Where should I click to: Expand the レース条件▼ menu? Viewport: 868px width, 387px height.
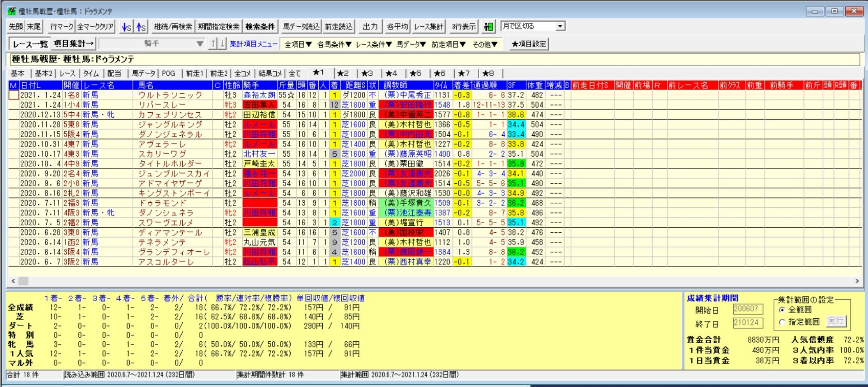(x=373, y=44)
